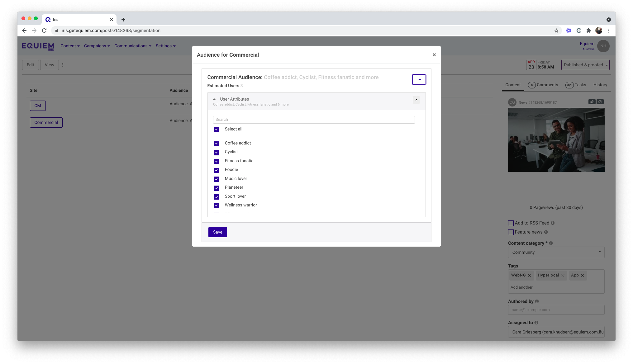Image resolution: width=633 pixels, height=364 pixels.
Task: Remove the User Attributes filter block
Action: [416, 100]
